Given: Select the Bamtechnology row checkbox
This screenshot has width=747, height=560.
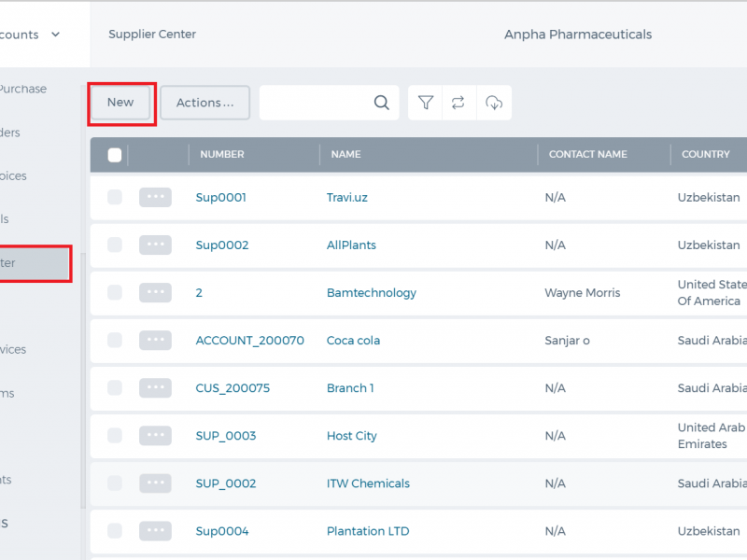Looking at the screenshot, I should (x=115, y=292).
